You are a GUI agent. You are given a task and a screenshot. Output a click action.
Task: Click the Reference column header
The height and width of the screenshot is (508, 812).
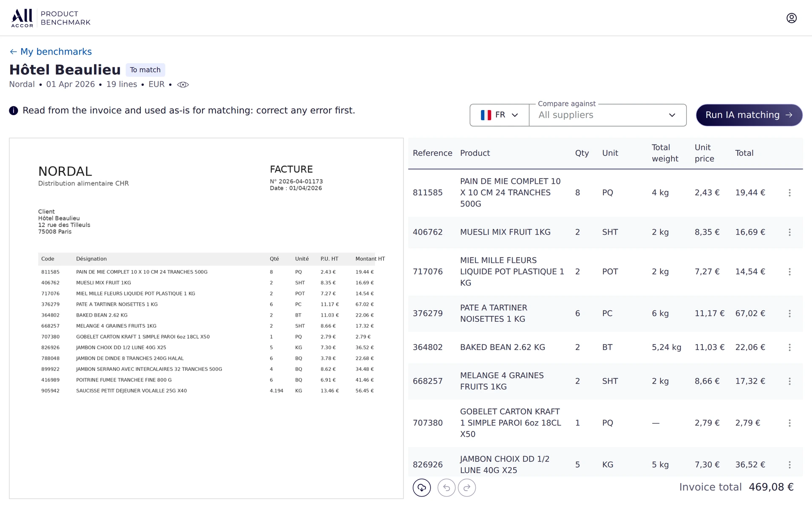pos(432,153)
